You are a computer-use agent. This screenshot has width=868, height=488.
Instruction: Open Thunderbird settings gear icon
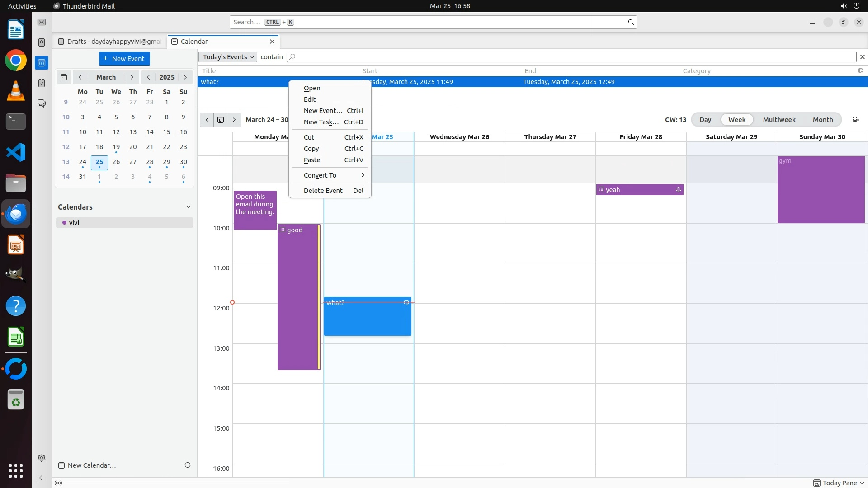[x=42, y=458]
